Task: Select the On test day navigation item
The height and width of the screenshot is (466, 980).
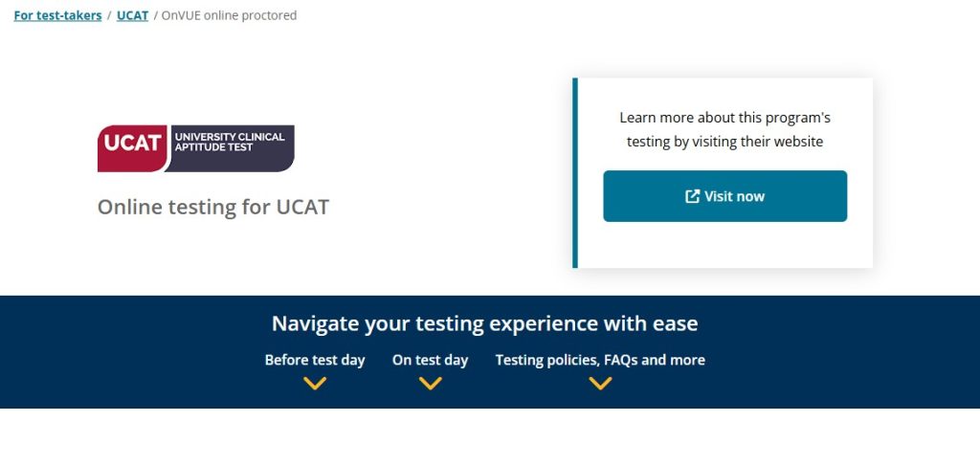Action: point(431,361)
